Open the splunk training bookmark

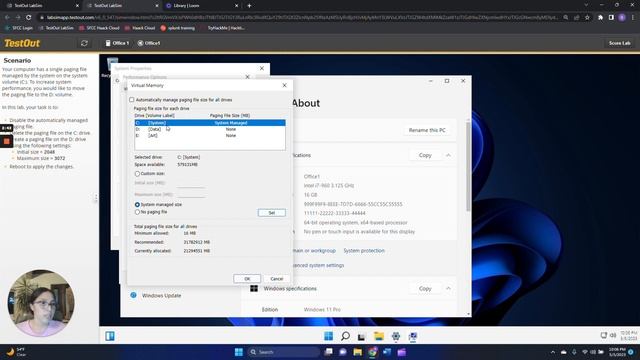178,28
